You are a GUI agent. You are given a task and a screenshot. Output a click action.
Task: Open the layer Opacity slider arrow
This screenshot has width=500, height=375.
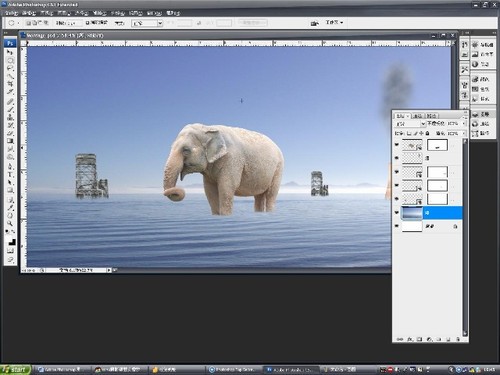point(464,124)
